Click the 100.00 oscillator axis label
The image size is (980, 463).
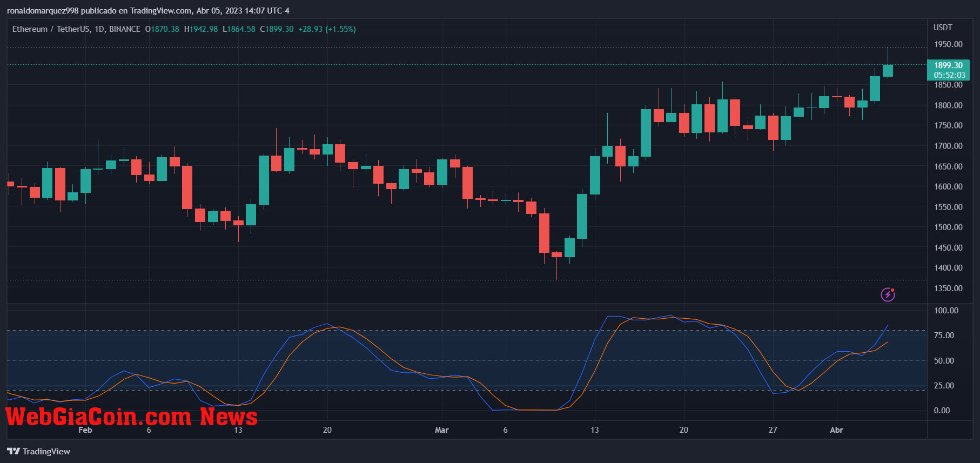[x=946, y=311]
